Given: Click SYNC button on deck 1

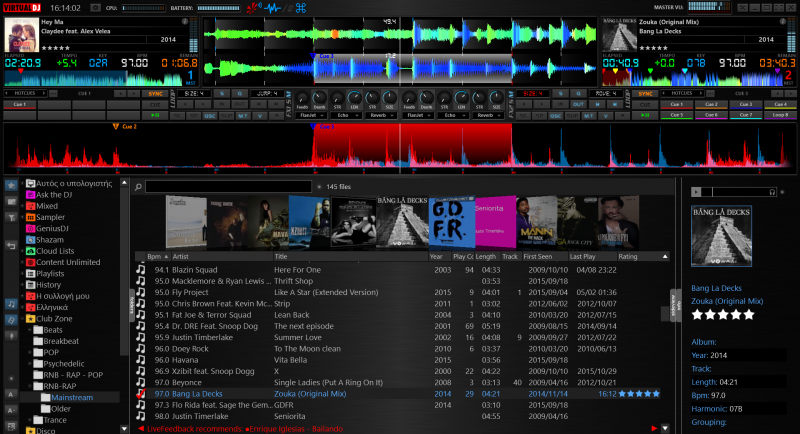Looking at the screenshot, I should click(155, 94).
